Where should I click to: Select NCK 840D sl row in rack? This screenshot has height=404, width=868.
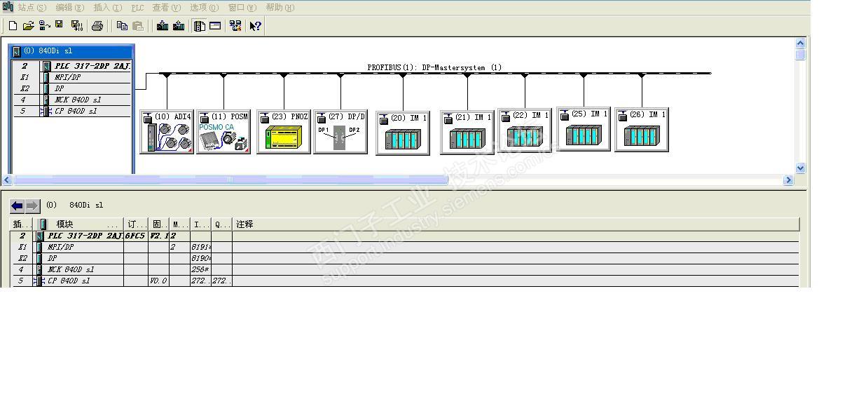click(x=72, y=100)
